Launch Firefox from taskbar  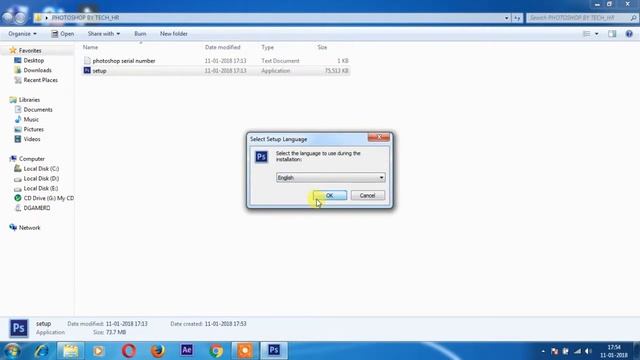click(x=158, y=351)
